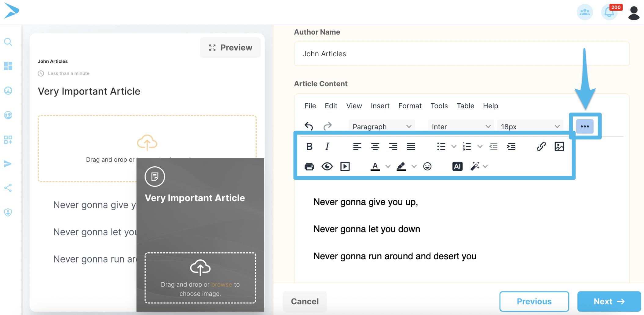This screenshot has height=315, width=644.
Task: Open the Insert menu
Action: 380,106
